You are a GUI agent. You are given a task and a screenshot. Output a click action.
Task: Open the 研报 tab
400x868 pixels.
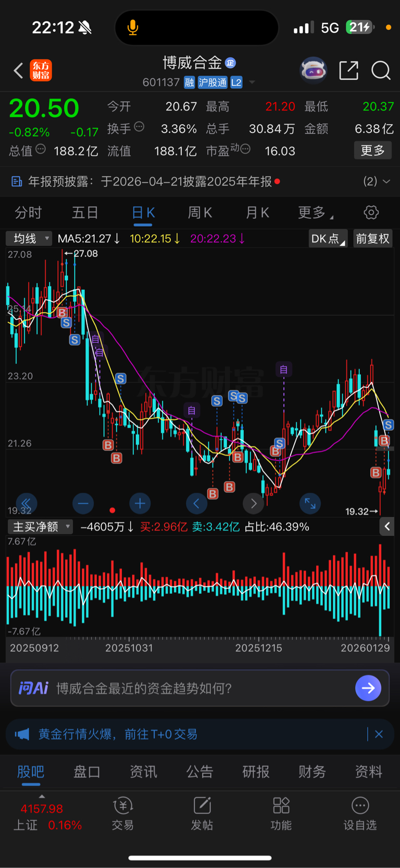coord(256,772)
